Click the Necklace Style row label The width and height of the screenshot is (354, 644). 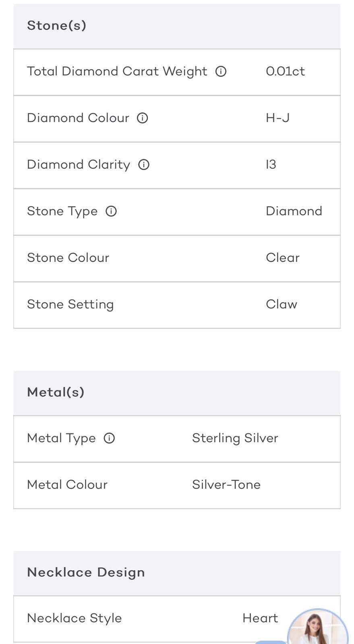(75, 618)
